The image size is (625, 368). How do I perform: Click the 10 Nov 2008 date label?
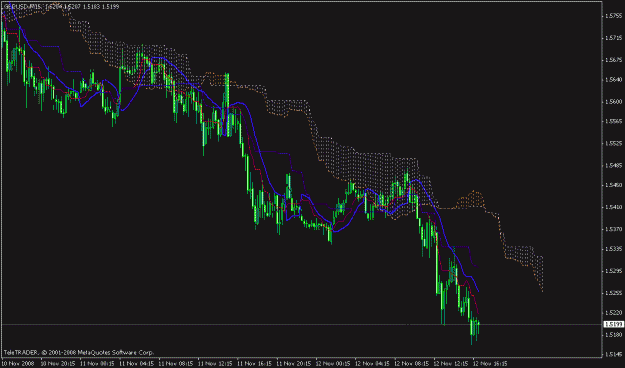pos(18,364)
